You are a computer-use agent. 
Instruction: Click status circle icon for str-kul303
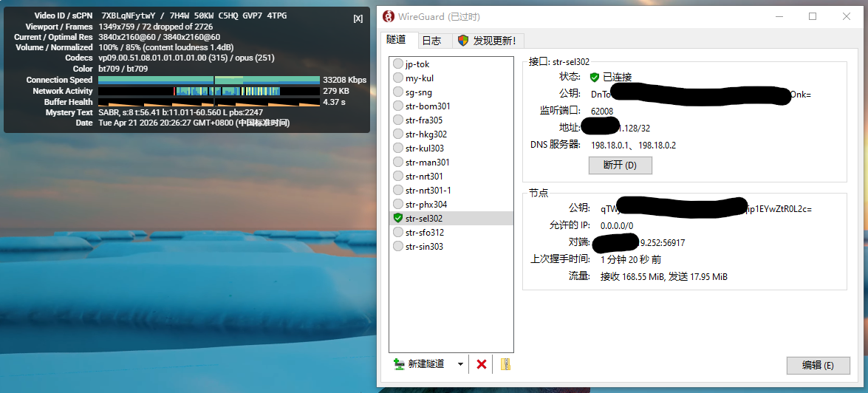pos(397,148)
